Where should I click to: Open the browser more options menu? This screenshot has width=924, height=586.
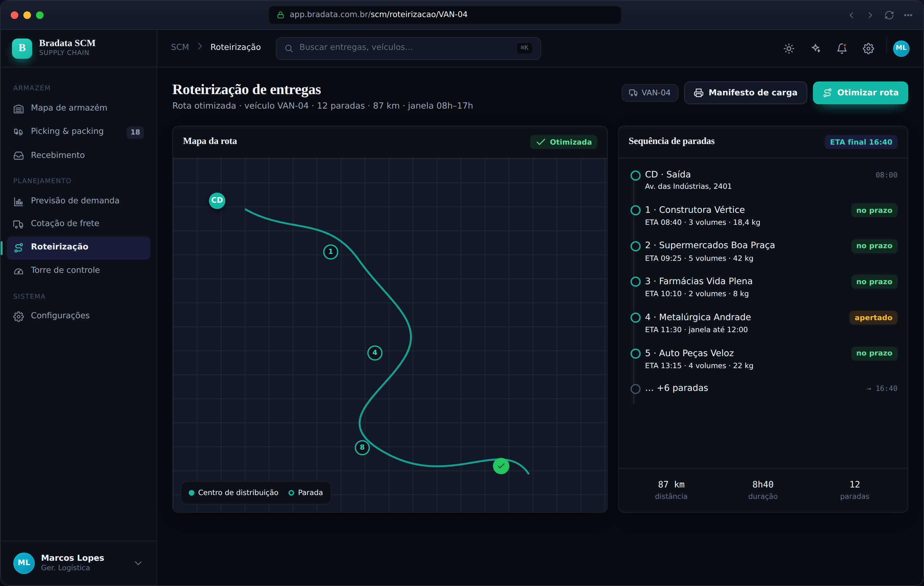coord(908,15)
